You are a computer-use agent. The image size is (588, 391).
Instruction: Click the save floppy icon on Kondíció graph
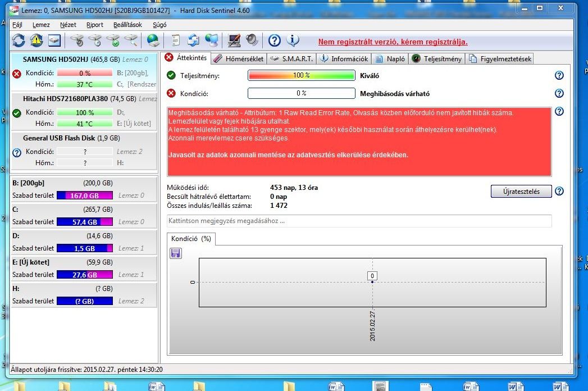pyautogui.click(x=176, y=253)
